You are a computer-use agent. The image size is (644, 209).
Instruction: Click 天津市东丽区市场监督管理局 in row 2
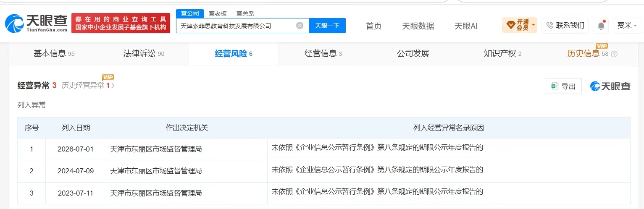coord(156,171)
